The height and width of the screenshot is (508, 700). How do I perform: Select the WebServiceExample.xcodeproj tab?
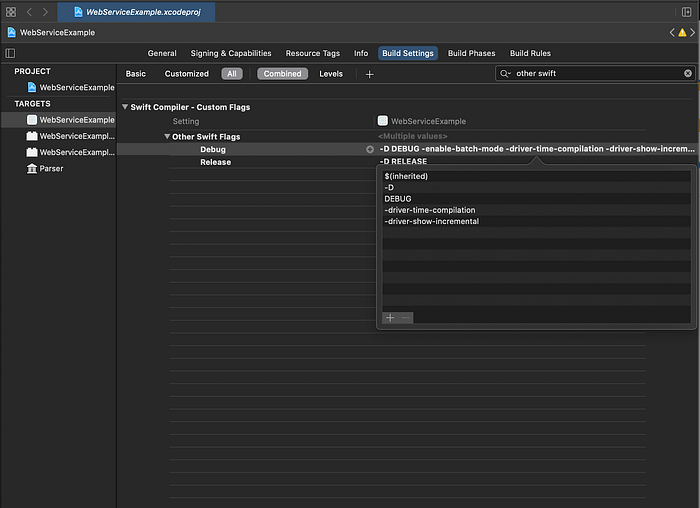pos(136,12)
